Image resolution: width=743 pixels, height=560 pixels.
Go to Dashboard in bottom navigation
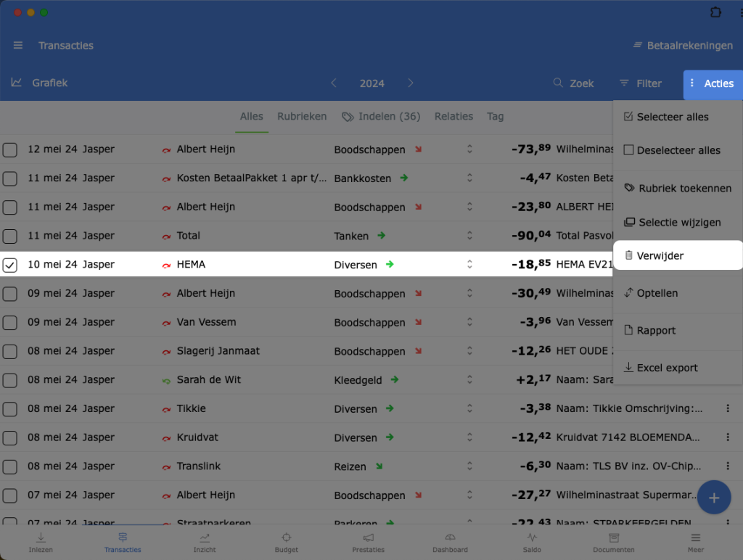pyautogui.click(x=450, y=542)
